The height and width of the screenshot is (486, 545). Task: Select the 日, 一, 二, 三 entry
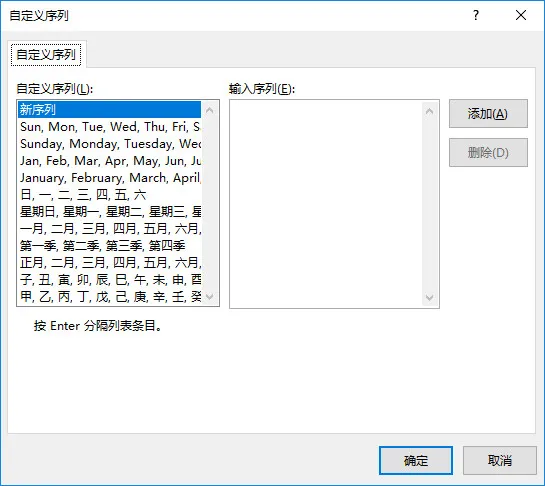point(109,195)
